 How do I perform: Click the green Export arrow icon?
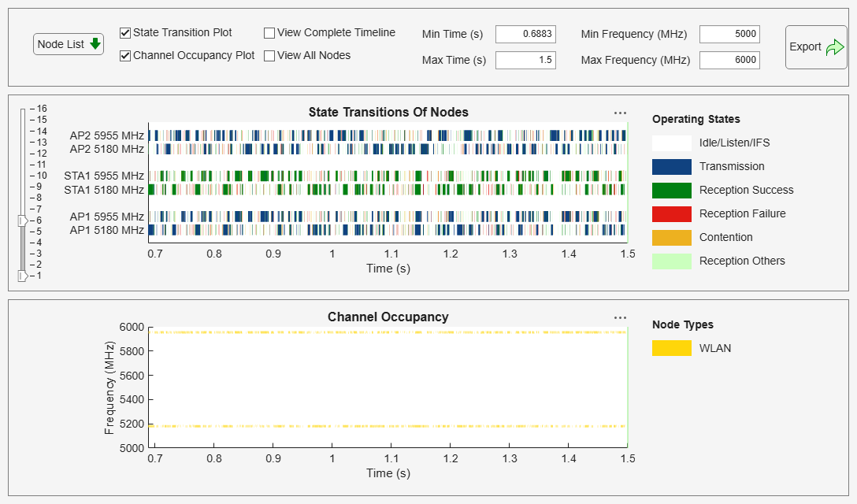click(835, 47)
